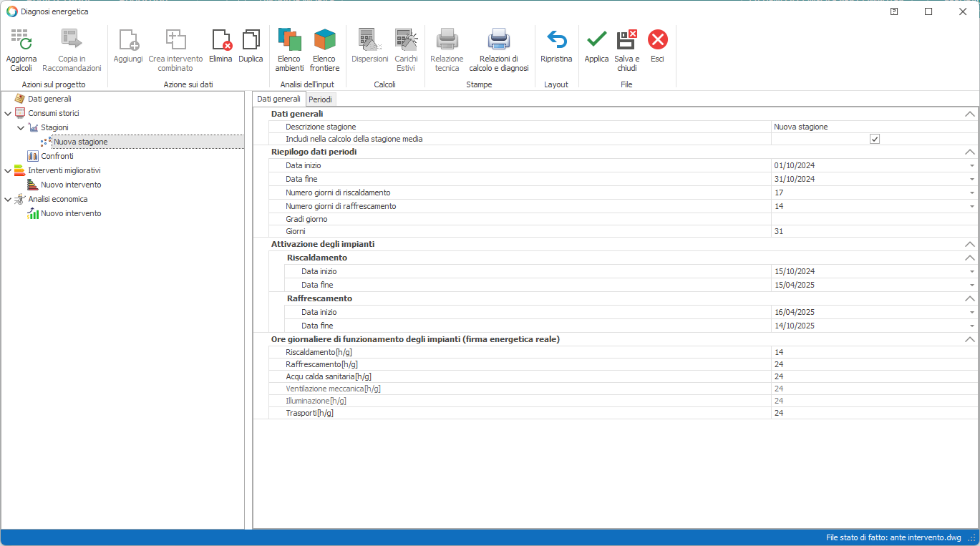Switch to the Periodi tab
The image size is (980, 546).
[320, 99]
